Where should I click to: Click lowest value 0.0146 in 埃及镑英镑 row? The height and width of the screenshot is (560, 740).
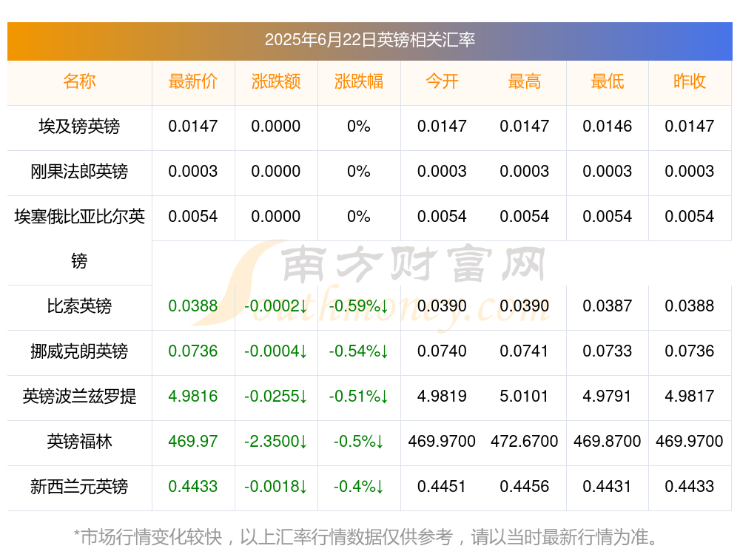click(x=608, y=126)
